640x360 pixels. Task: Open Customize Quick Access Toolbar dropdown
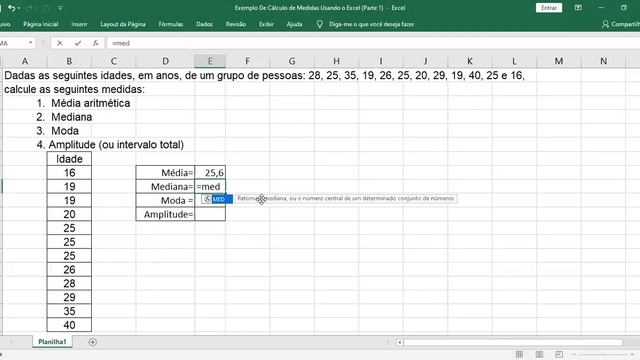[60, 8]
